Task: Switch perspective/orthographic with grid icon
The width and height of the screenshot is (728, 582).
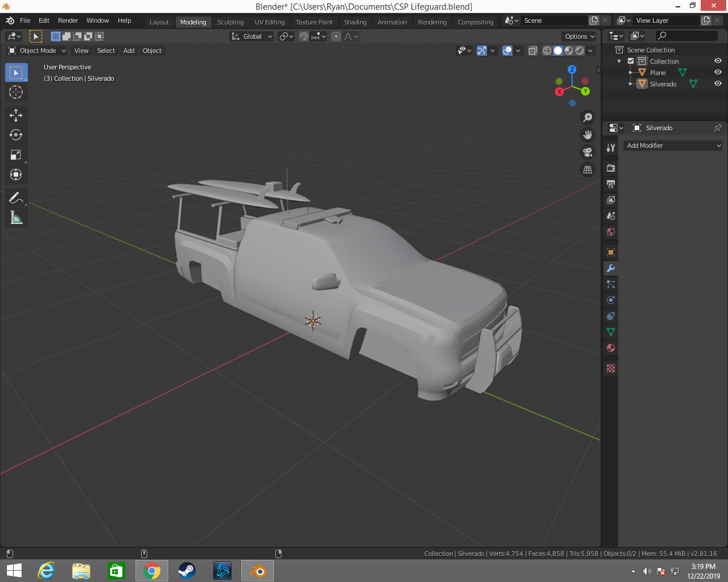Action: click(588, 170)
